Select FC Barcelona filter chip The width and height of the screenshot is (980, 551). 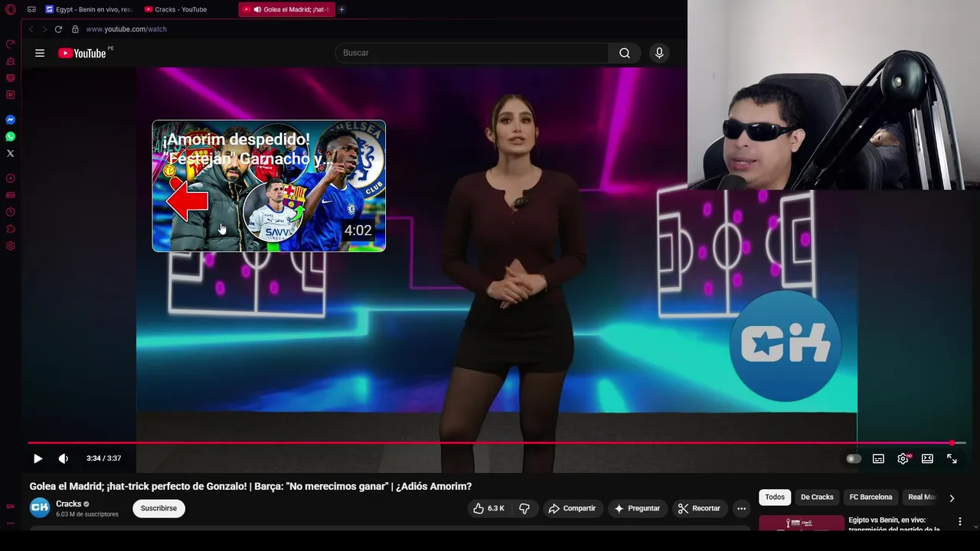pos(871,497)
